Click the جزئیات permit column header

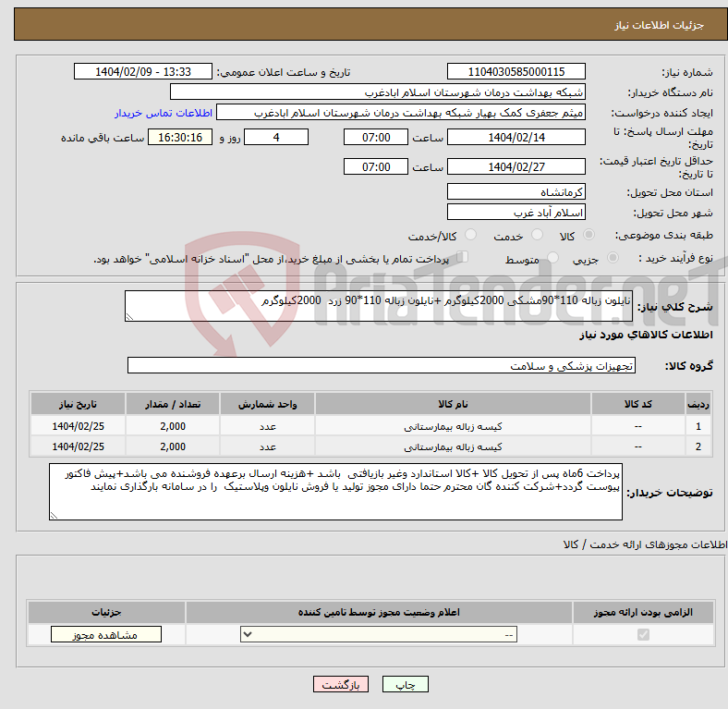click(106, 612)
